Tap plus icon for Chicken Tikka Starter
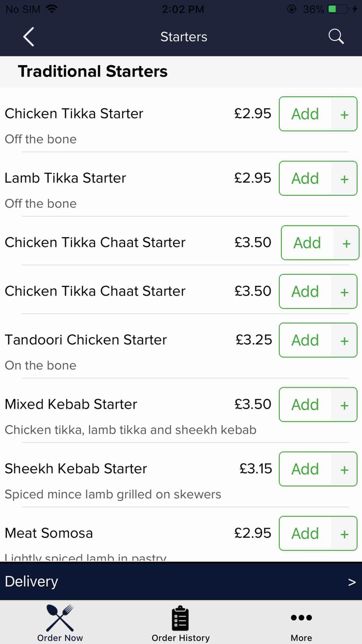Image resolution: width=362 pixels, height=644 pixels. click(x=344, y=114)
